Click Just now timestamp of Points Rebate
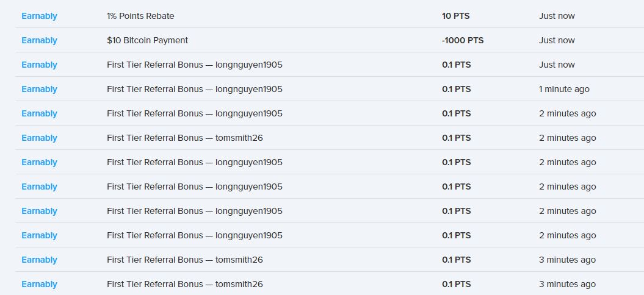 [557, 16]
